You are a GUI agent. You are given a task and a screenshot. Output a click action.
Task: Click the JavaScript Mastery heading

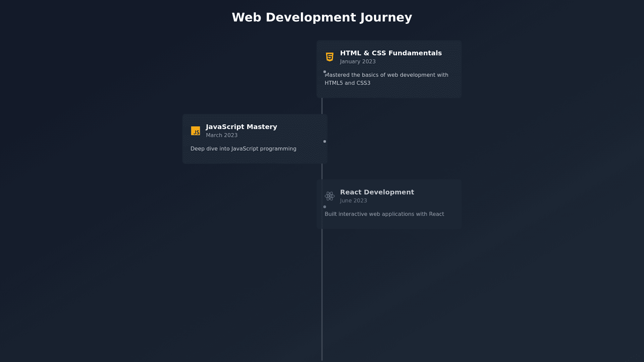(x=241, y=127)
